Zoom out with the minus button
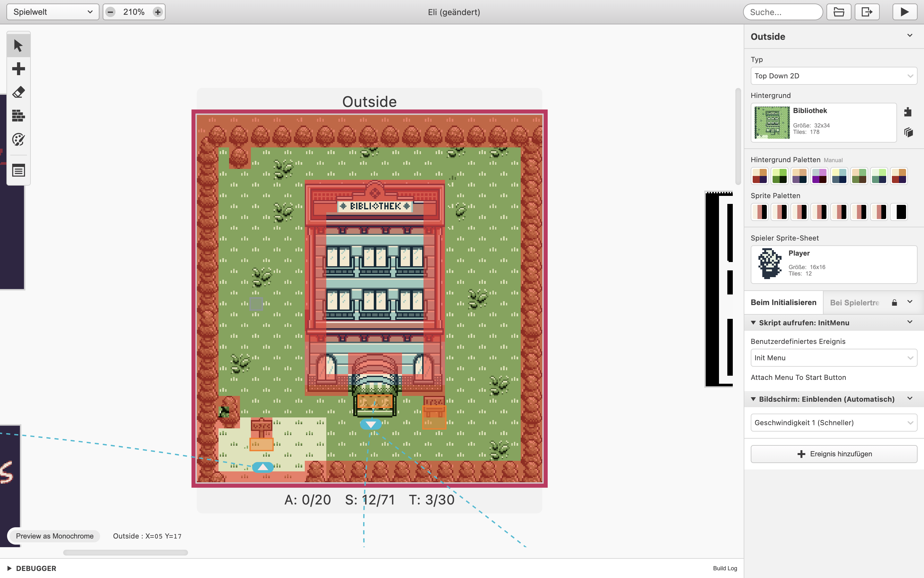Image resolution: width=924 pixels, height=578 pixels. pos(110,12)
